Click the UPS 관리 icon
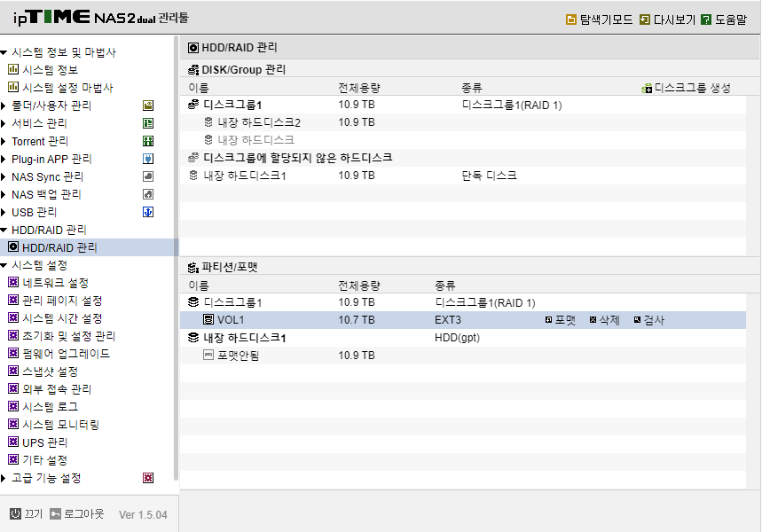The height and width of the screenshot is (532, 762). (x=13, y=442)
